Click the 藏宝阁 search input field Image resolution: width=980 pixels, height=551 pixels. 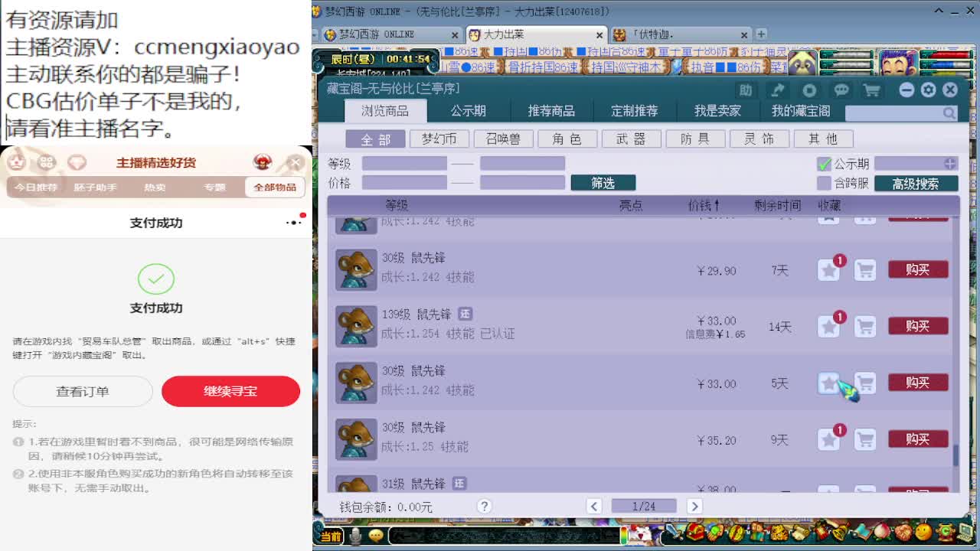click(894, 112)
